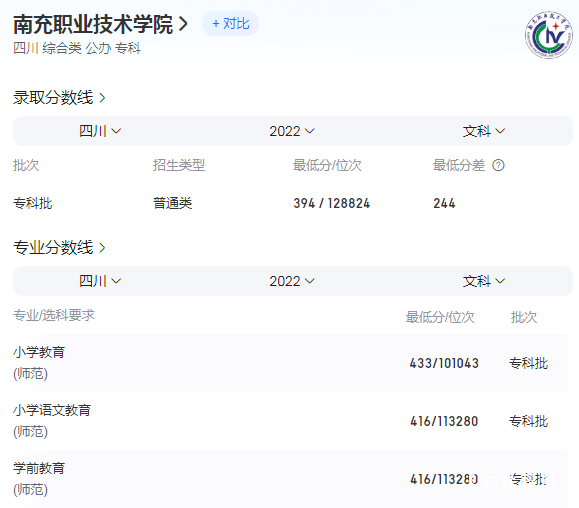The height and width of the screenshot is (508, 579).
Task: Expand the 2022 year dropdown under 专业分数线
Action: tap(292, 281)
